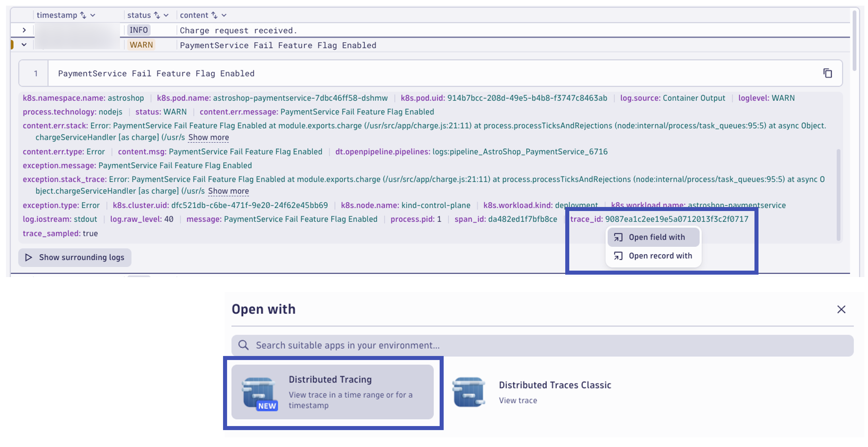Click the WARN status badge
The width and height of the screenshot is (868, 447).
coord(141,45)
